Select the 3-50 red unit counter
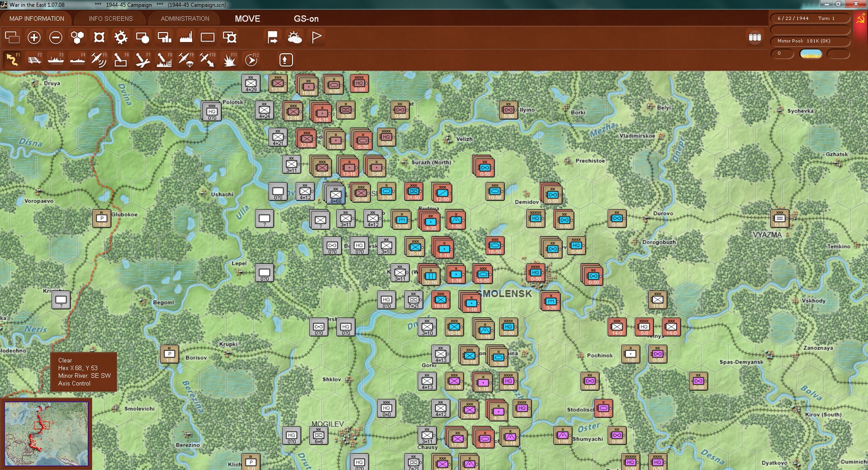868x470 pixels. click(377, 167)
